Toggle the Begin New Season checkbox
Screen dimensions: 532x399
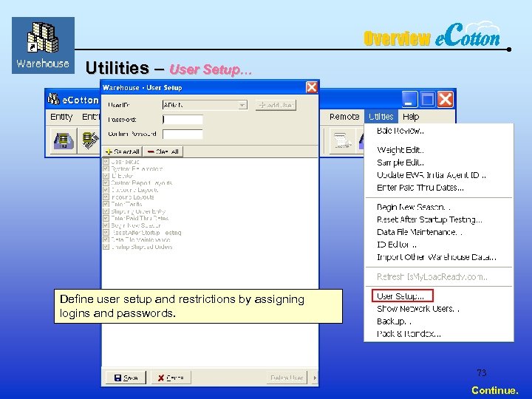[x=106, y=225]
